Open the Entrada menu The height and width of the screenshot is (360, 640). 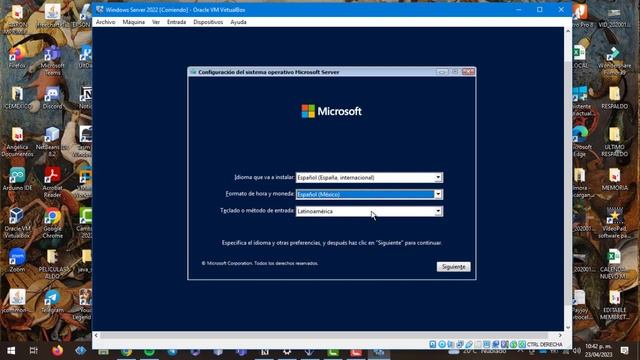point(176,22)
